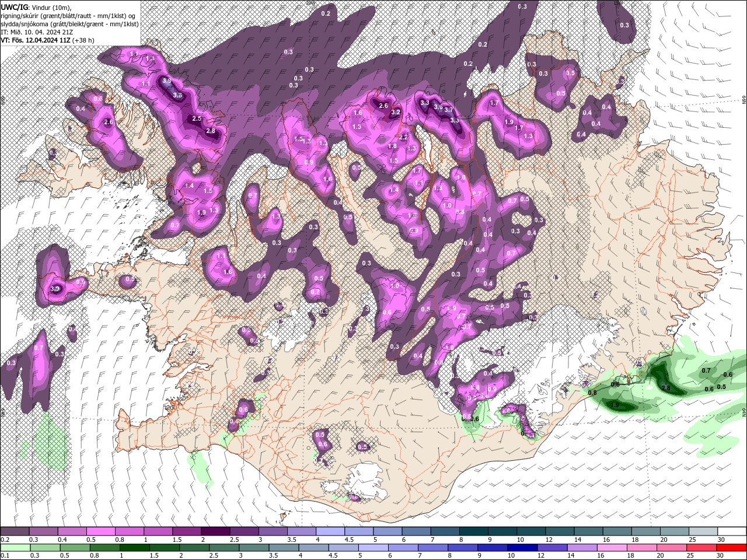Click the '3.7' snow value on the map
The width and height of the screenshot is (747, 560).
point(449,110)
